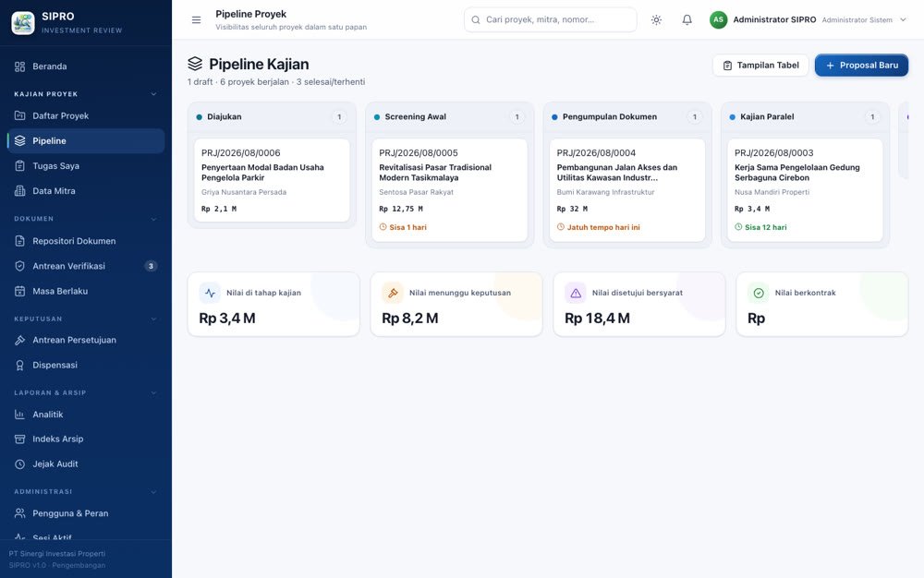Collapse the Kajian Proyek sidebar section
924x578 pixels.
coord(153,94)
